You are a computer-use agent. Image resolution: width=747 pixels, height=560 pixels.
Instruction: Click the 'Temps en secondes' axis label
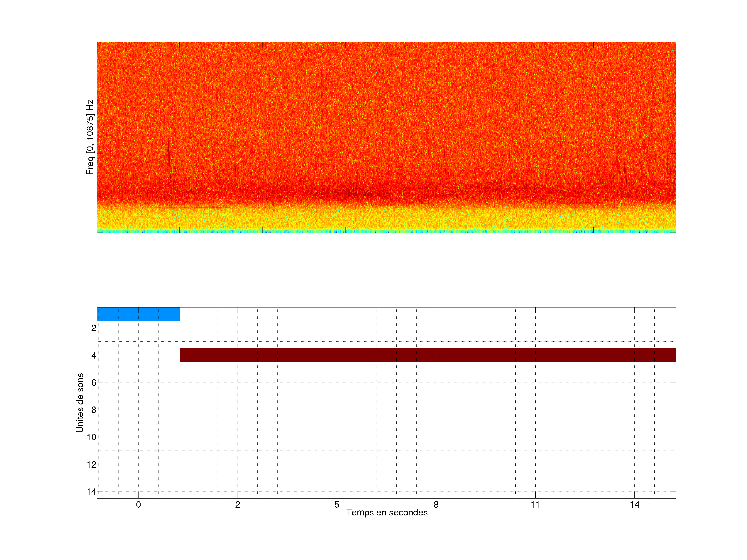[387, 512]
